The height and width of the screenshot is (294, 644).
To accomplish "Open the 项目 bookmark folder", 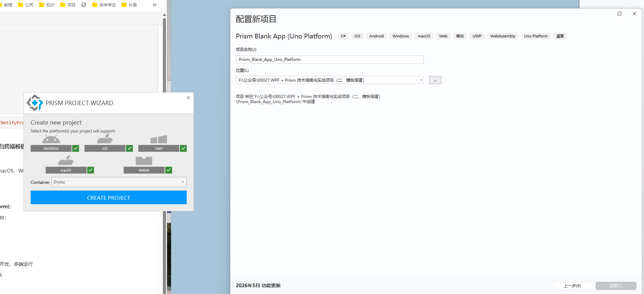I will [68, 5].
